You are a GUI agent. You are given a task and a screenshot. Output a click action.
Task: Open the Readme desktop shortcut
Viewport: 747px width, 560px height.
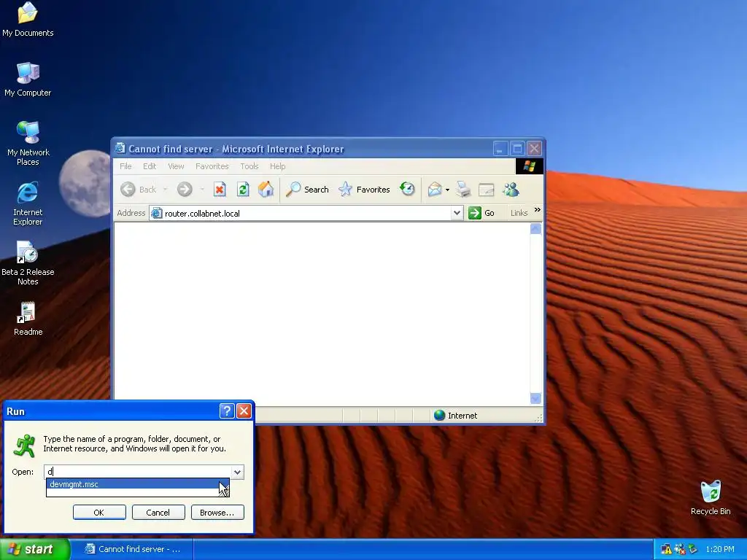(x=28, y=318)
